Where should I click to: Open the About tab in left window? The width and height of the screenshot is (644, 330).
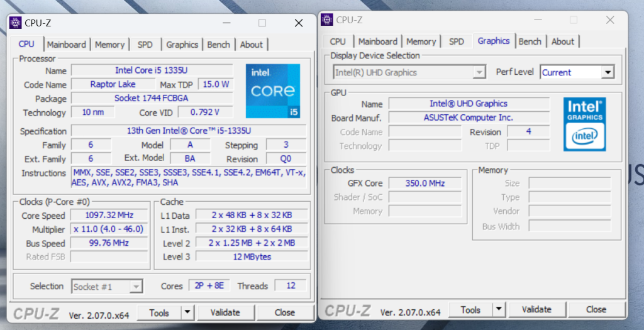[x=251, y=45]
